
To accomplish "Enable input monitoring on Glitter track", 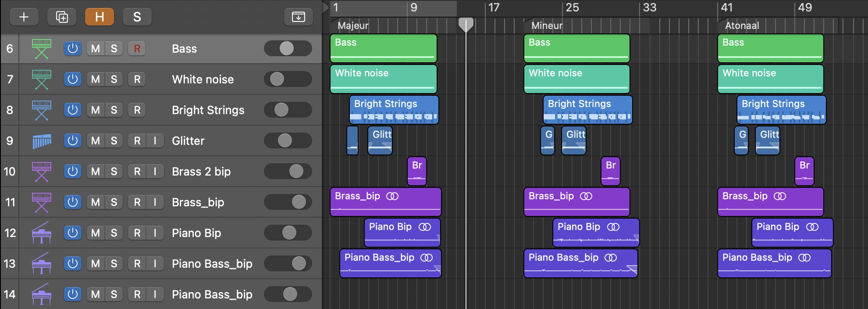I will click(x=155, y=141).
